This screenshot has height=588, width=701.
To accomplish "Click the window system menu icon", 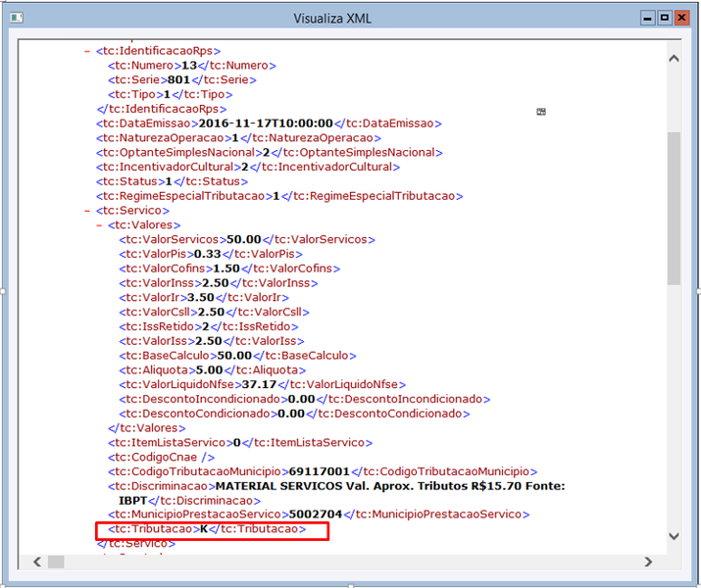I will coord(17,18).
